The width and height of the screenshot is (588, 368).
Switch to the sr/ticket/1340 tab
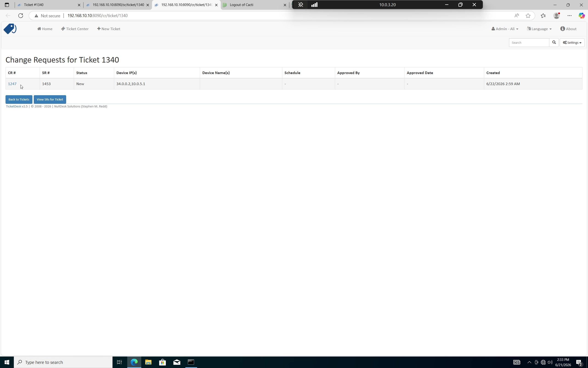click(118, 5)
